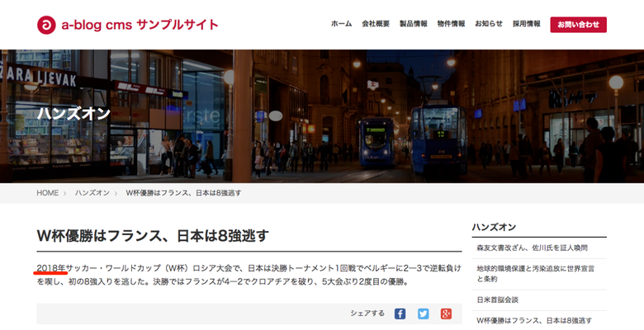Select 物件情報 in the navigation bar

[x=451, y=24]
